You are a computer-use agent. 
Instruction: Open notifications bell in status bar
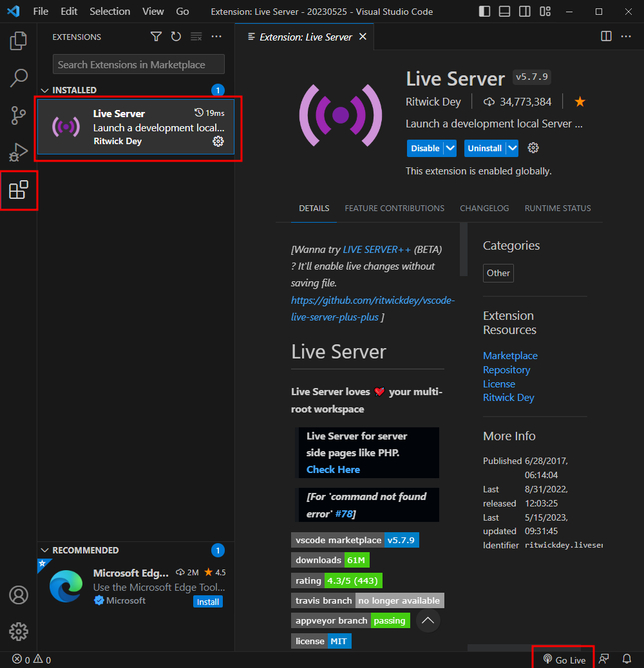[627, 659]
